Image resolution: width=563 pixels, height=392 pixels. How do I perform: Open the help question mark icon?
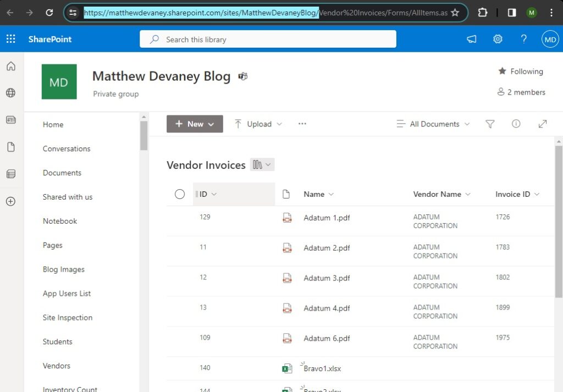(x=523, y=39)
